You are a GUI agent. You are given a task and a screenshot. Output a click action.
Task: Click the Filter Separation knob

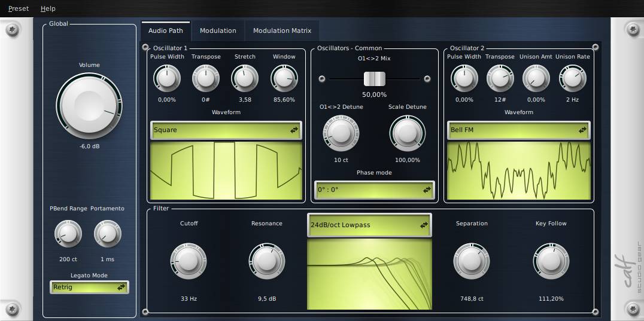(472, 261)
